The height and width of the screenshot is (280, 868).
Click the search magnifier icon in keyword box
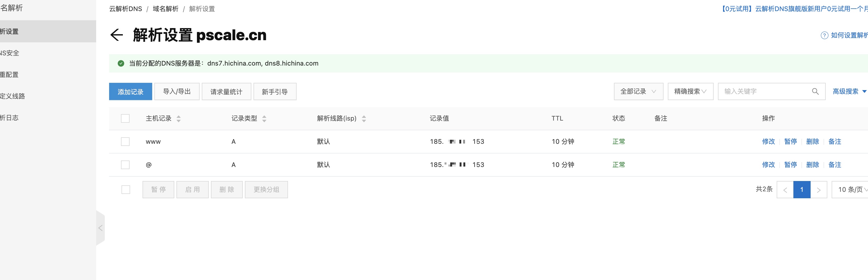[815, 91]
